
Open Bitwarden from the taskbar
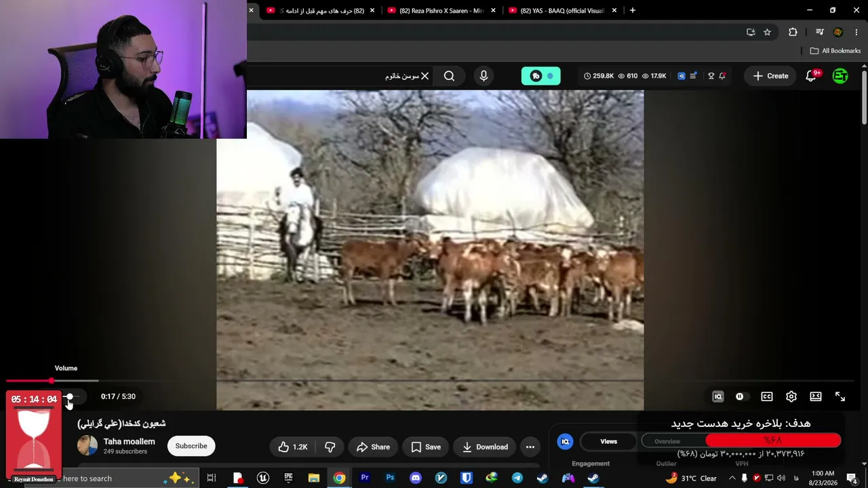[x=467, y=479]
